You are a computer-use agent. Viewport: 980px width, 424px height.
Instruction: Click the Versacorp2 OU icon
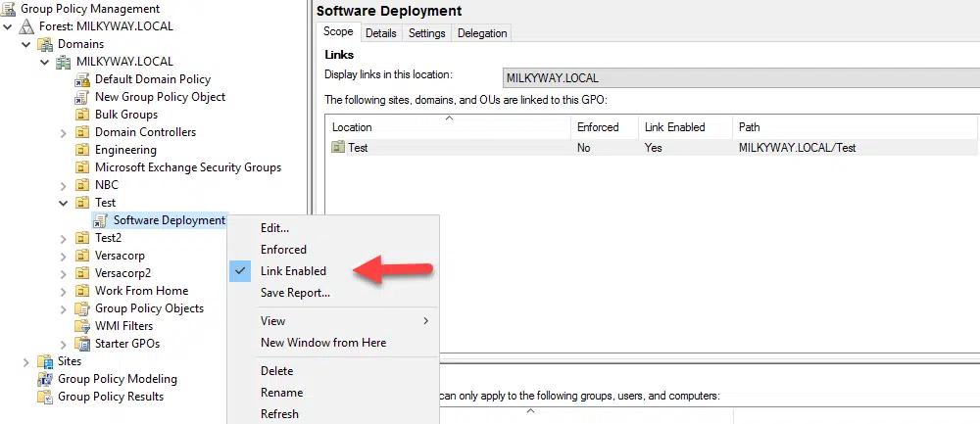(x=82, y=273)
